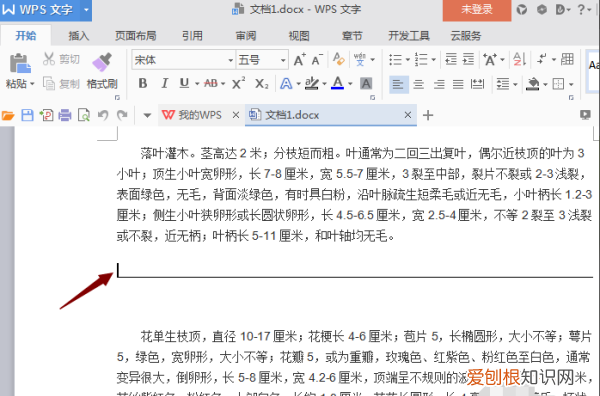Click the print icon in quick toolbar
600x396 pixels.
[x=65, y=115]
